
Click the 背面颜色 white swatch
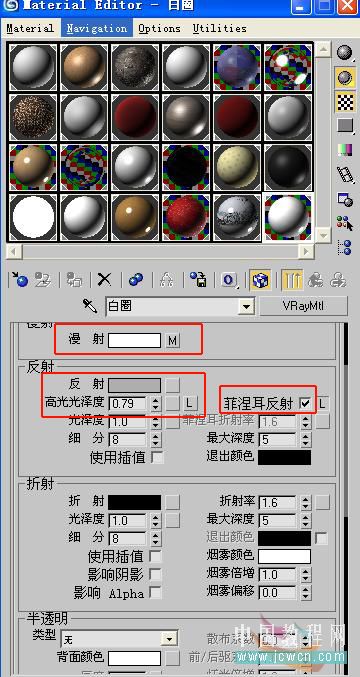coord(134,658)
